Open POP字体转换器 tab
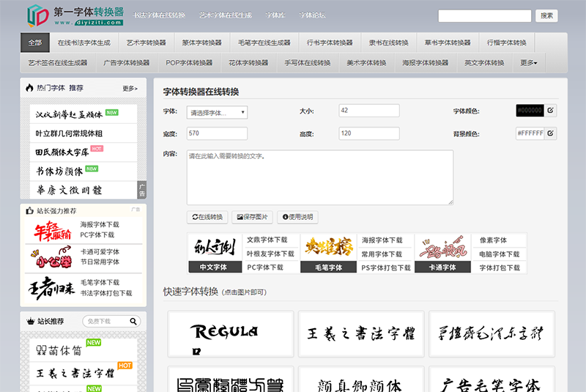Viewport: 586px width, 392px height. tap(189, 63)
